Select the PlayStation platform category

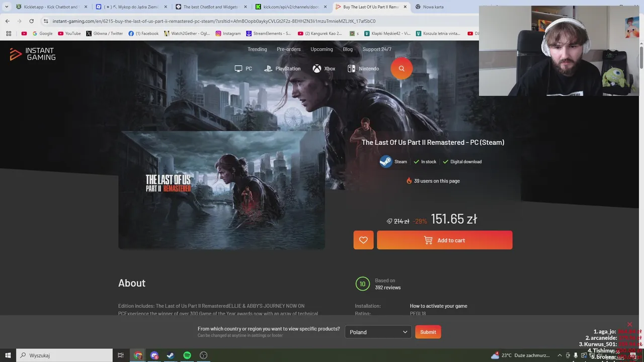coord(282,69)
